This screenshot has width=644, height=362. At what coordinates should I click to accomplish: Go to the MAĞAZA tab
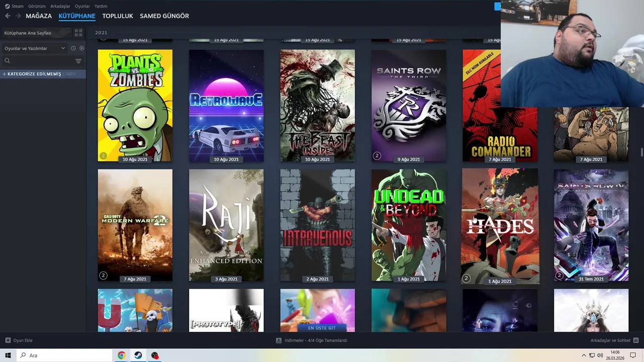point(39,16)
